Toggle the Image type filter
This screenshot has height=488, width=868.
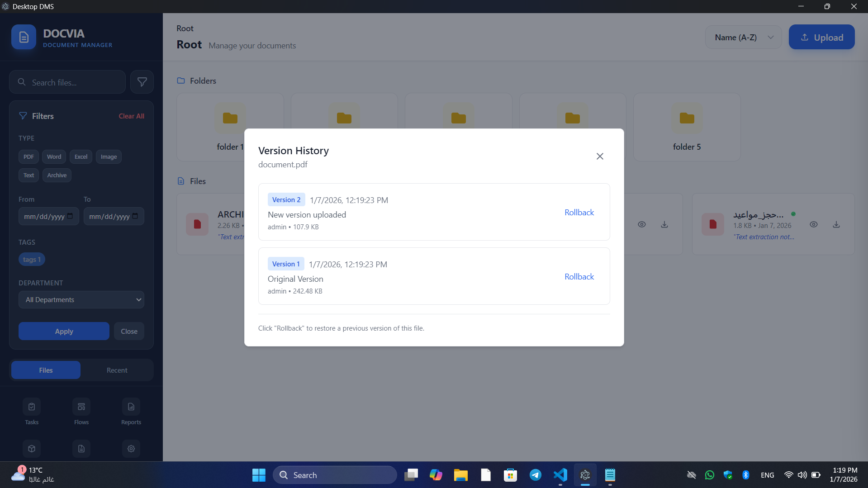109,156
